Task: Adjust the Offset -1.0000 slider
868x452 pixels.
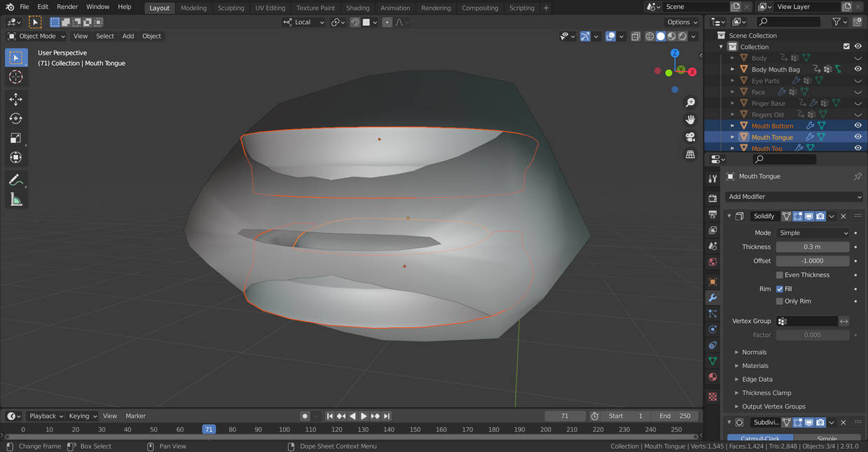Action: (x=813, y=261)
